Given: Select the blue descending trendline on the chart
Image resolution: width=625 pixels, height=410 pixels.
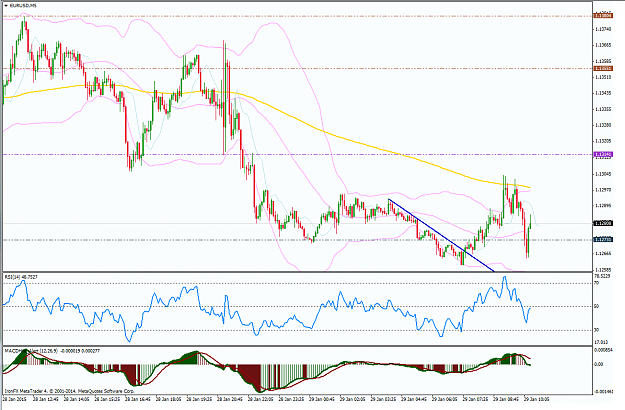Looking at the screenshot, I should (441, 235).
